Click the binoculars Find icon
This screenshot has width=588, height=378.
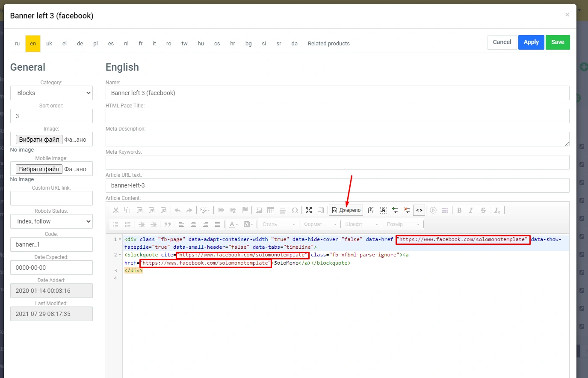[371, 210]
